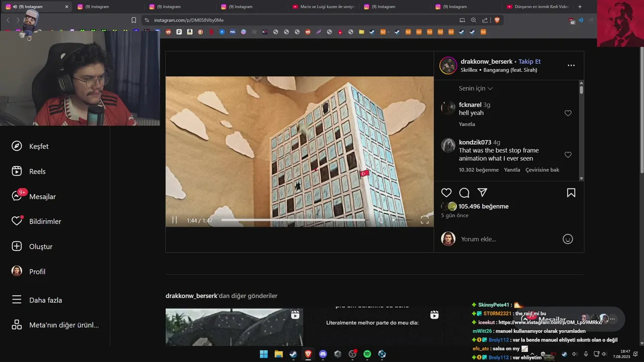Open Reels in the Instagram sidebar
The image size is (644, 362).
[x=29, y=171]
